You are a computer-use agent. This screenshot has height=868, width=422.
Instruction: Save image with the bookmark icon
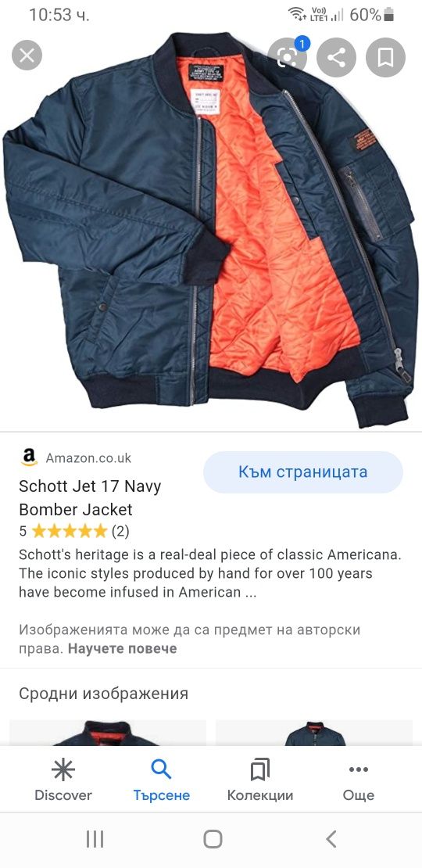point(385,57)
